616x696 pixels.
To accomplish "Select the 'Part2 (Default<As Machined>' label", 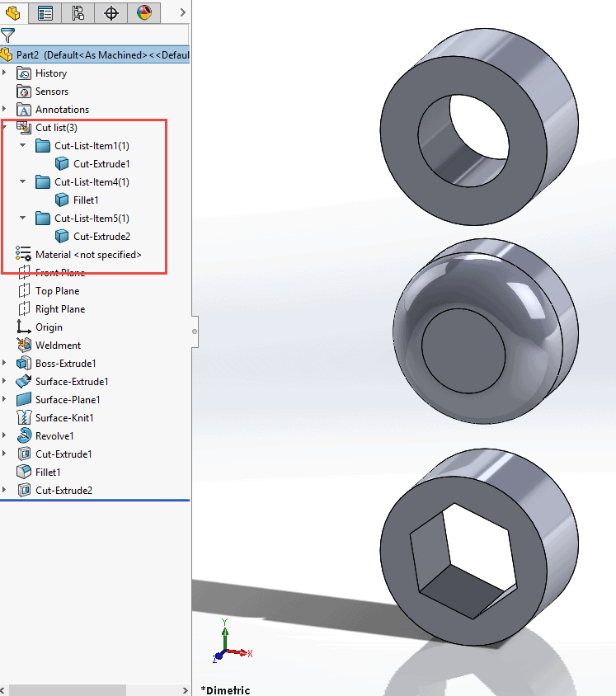I will [82, 55].
